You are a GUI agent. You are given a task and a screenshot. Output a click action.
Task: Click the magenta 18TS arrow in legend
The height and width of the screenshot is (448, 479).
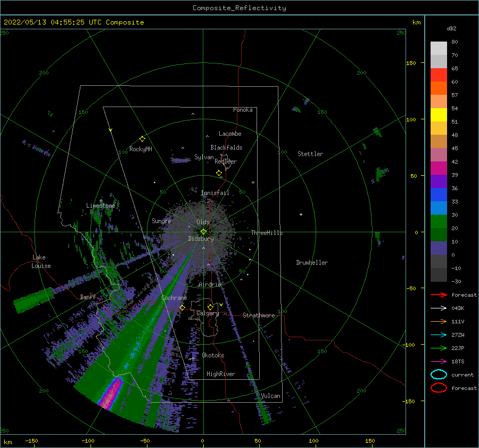[x=439, y=362]
